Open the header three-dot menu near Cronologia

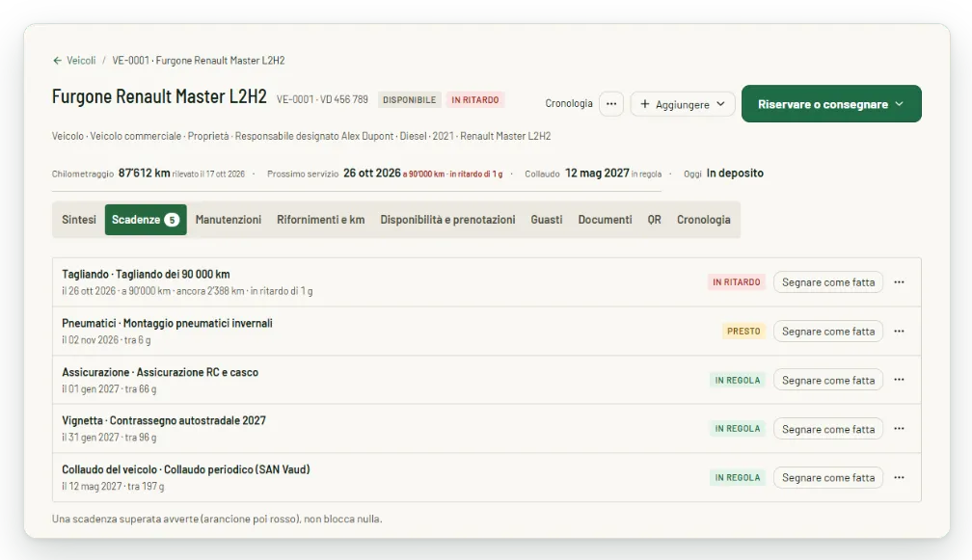click(x=611, y=104)
